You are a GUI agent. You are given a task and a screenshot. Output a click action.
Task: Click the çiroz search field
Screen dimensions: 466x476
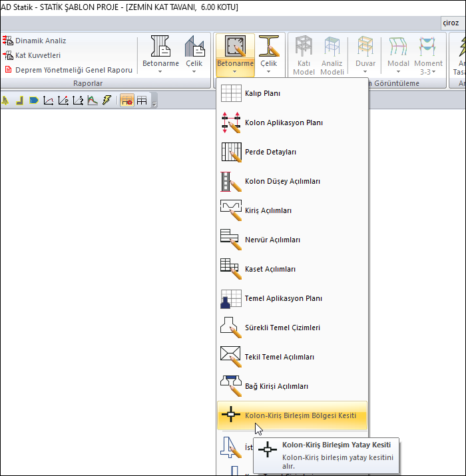[x=453, y=23]
